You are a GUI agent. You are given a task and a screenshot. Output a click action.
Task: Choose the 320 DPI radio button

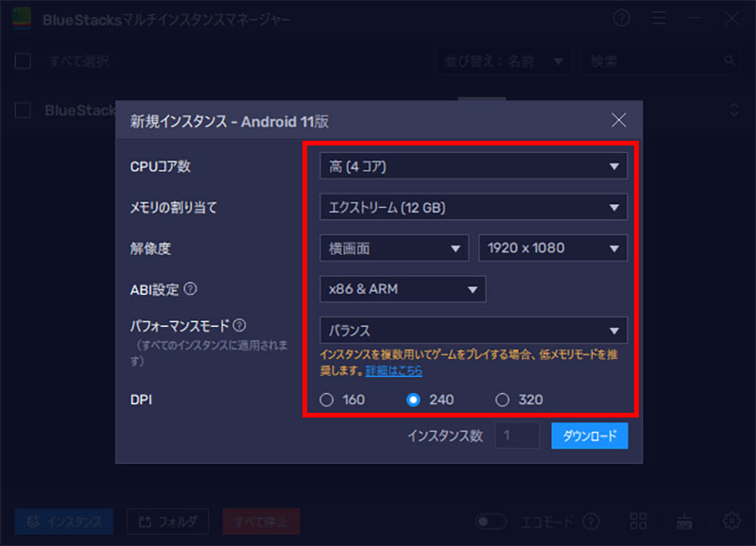pos(502,400)
